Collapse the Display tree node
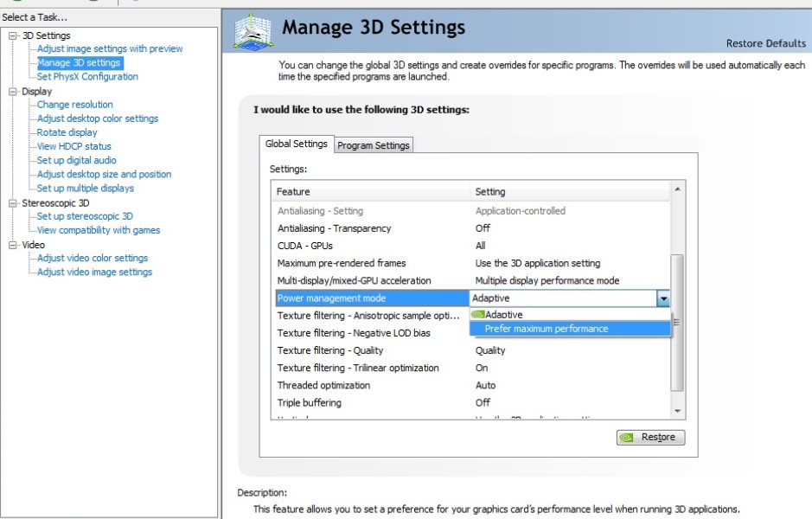 point(13,91)
